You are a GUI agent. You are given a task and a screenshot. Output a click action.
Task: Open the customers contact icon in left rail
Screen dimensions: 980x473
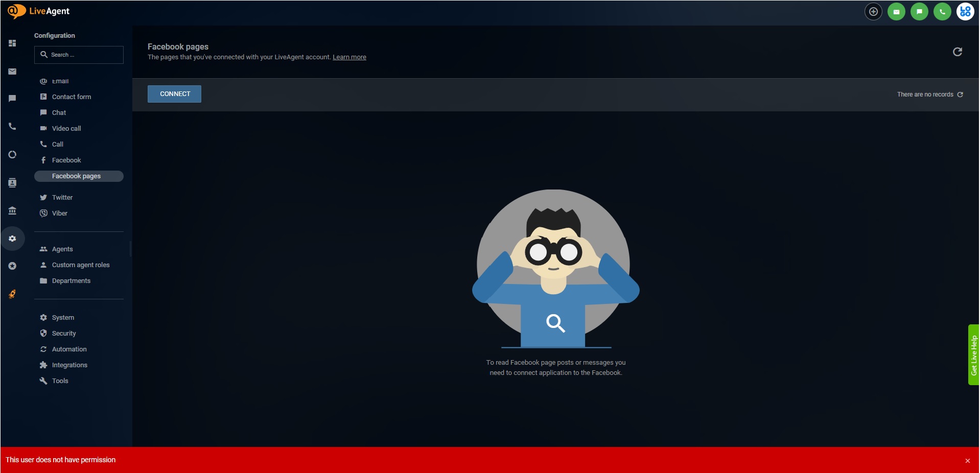click(x=12, y=183)
